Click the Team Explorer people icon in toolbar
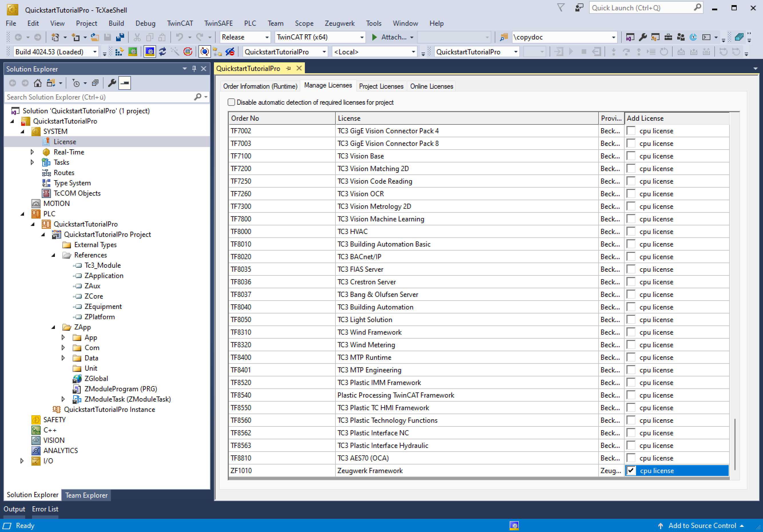Screen dimensions: 763x532 click(681, 37)
